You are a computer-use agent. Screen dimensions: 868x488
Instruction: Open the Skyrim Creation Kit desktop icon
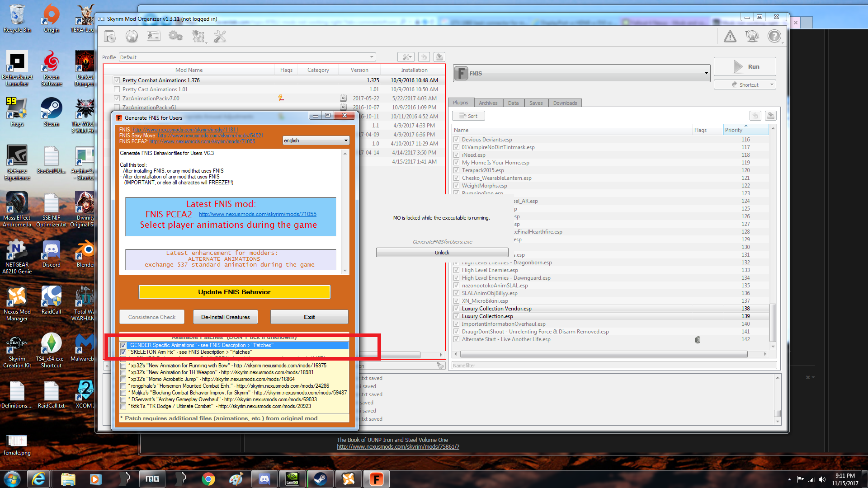pyautogui.click(x=17, y=351)
